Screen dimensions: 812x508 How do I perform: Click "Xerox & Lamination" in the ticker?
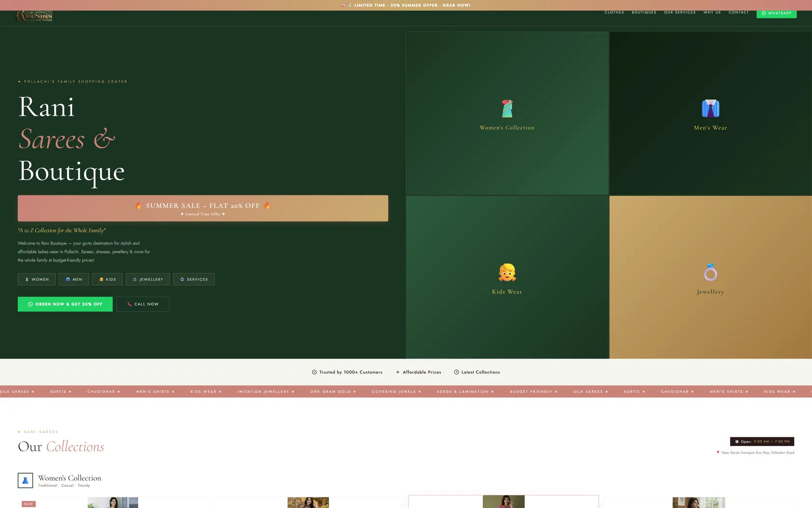(x=463, y=391)
